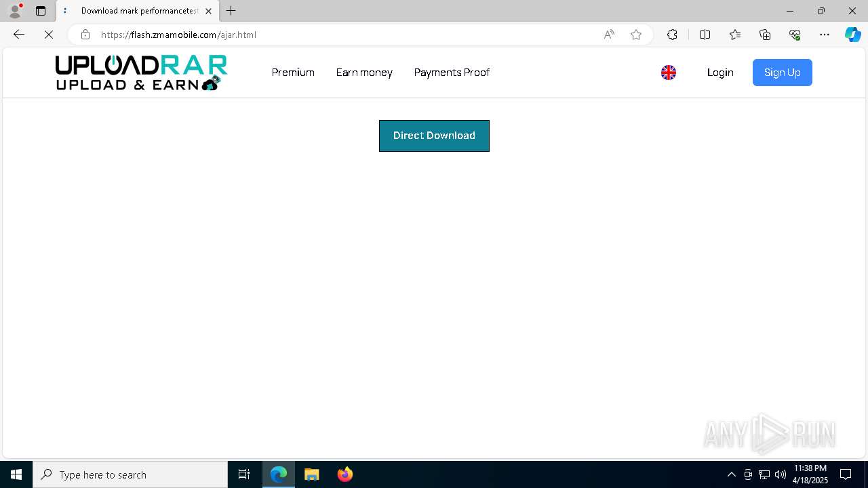Open the Favorites list icon
The height and width of the screenshot is (488, 868).
click(x=735, y=35)
